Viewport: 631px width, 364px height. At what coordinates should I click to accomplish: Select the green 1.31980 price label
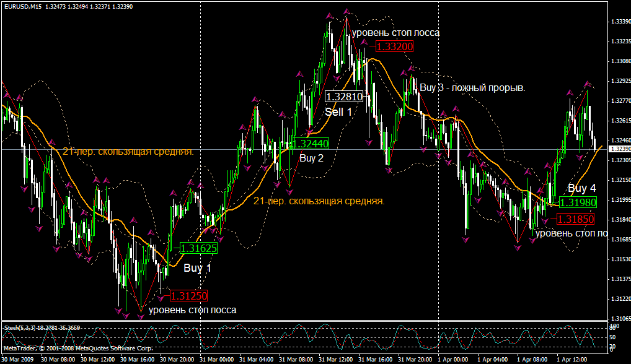(578, 202)
